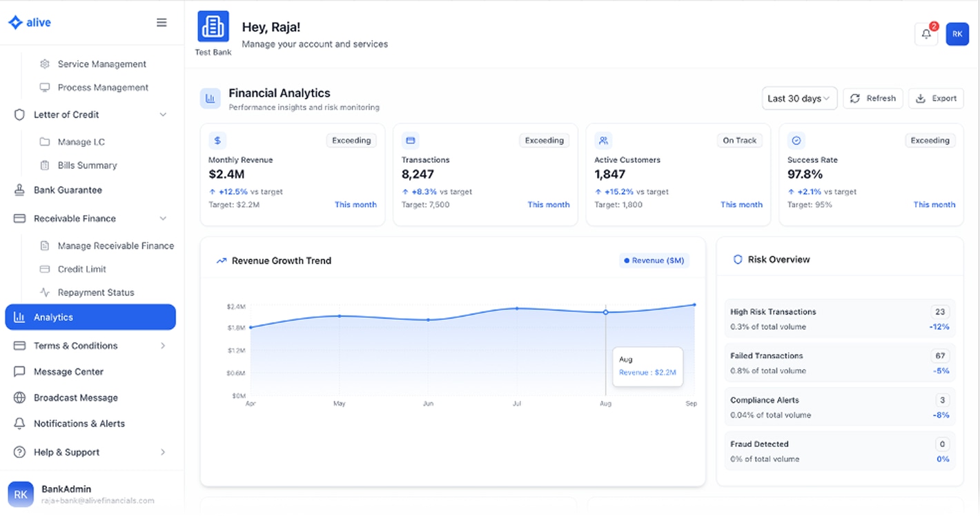Screen dimensions: 980x516
Task: Collapse the Receivable Finance section
Action: tap(163, 219)
